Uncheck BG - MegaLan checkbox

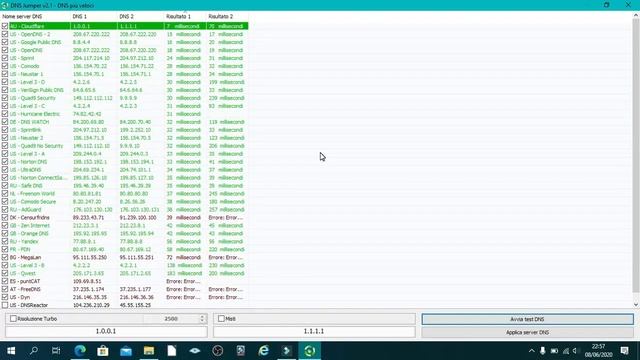pyautogui.click(x=5, y=257)
